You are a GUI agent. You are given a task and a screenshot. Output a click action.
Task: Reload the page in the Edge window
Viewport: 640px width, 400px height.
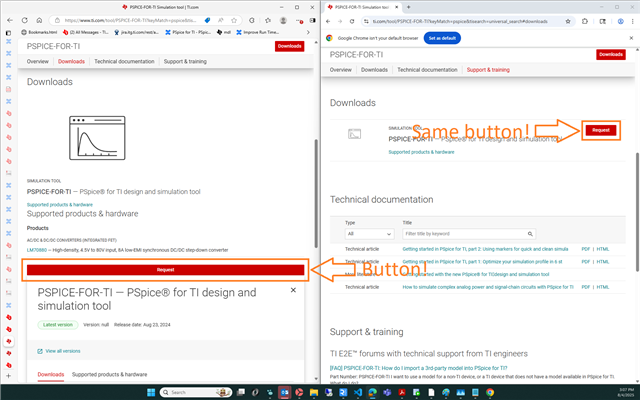24,20
